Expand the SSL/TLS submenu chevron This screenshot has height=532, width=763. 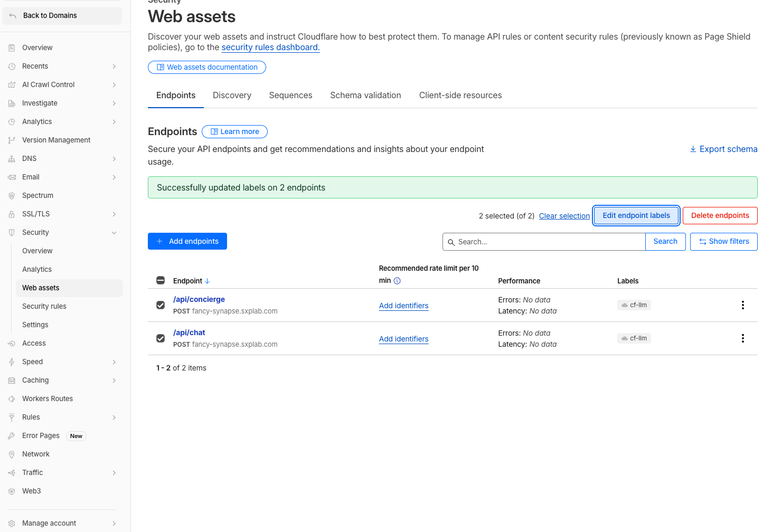pyautogui.click(x=114, y=214)
